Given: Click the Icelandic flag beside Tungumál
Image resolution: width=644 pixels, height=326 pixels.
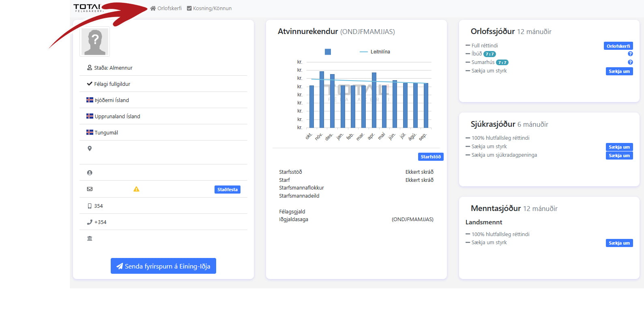Looking at the screenshot, I should tap(90, 132).
